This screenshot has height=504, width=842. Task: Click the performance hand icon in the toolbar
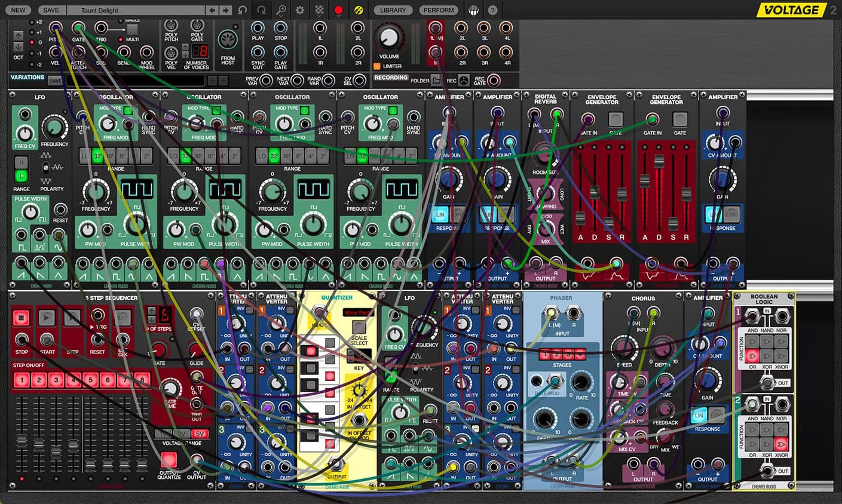[x=473, y=10]
